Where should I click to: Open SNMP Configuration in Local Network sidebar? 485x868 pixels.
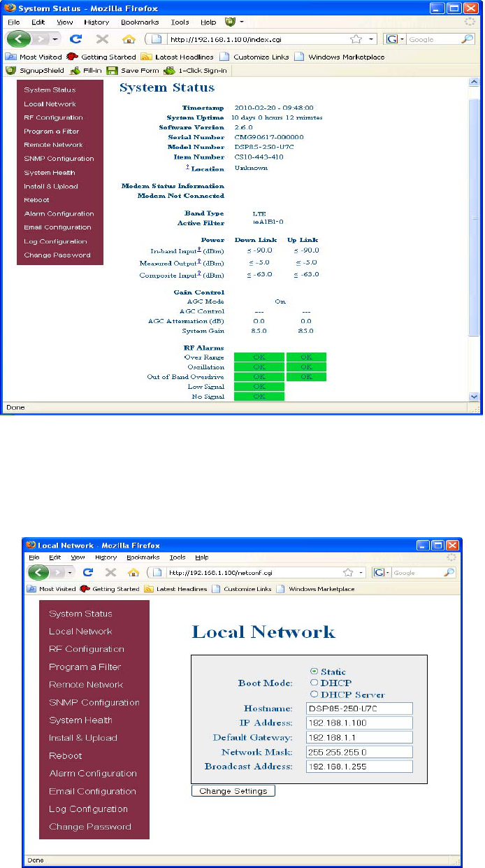point(94,702)
